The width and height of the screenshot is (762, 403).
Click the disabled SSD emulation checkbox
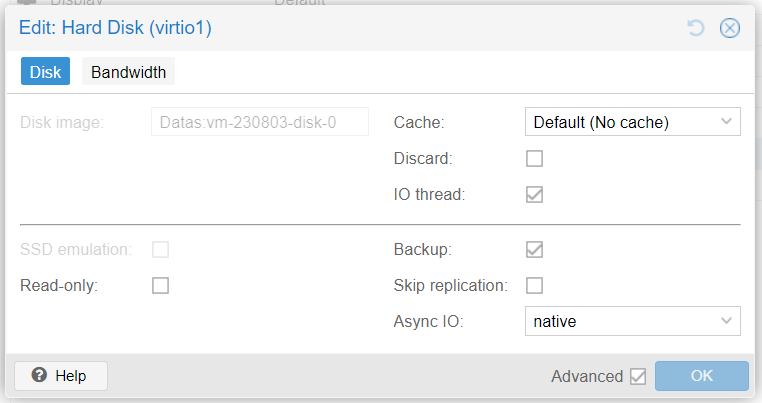click(160, 249)
